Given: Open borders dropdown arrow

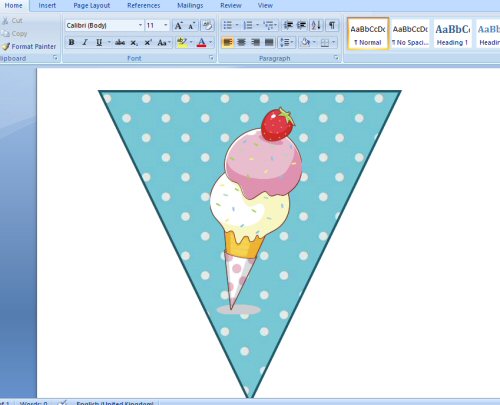Looking at the screenshot, I should coord(334,42).
